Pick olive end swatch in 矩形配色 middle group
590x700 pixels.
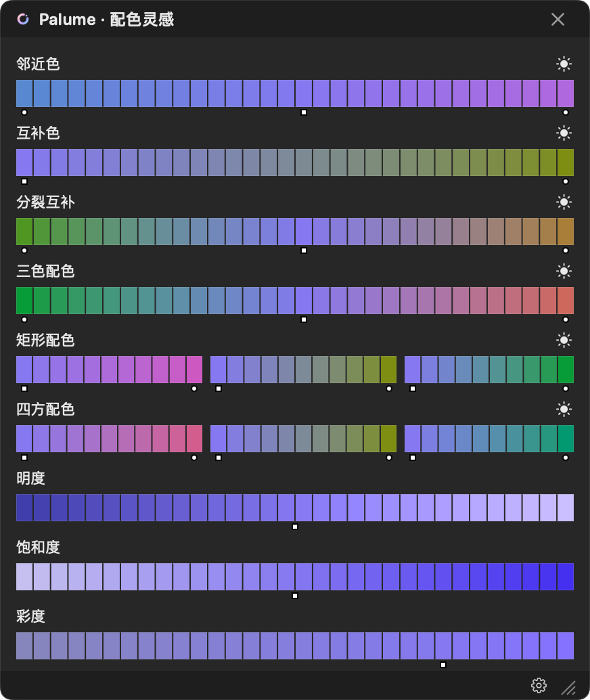tap(388, 370)
